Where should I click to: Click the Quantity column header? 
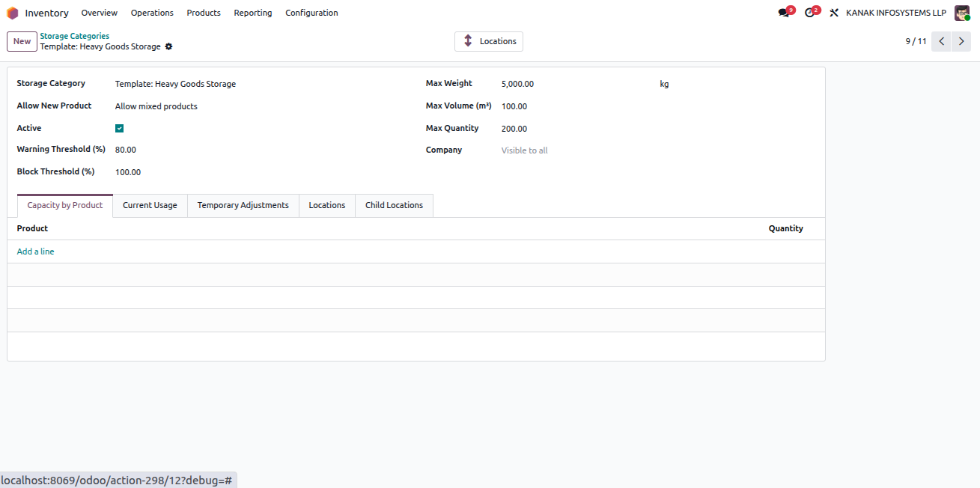[785, 228]
